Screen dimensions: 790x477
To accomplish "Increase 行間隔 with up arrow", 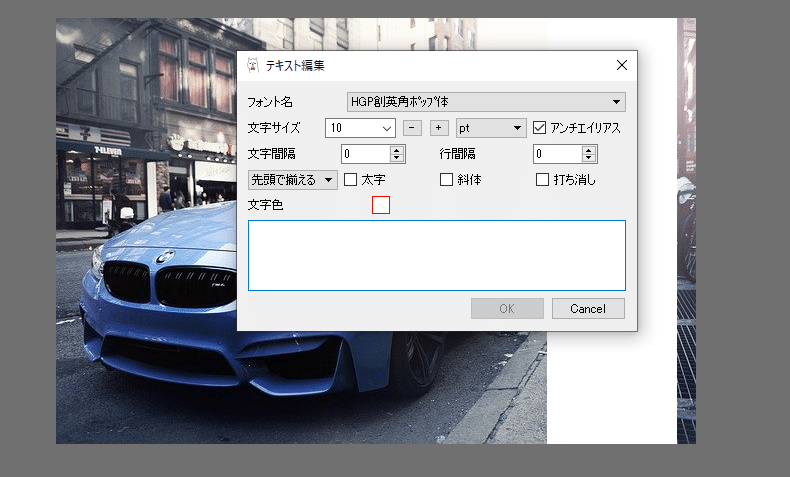I will pos(588,150).
